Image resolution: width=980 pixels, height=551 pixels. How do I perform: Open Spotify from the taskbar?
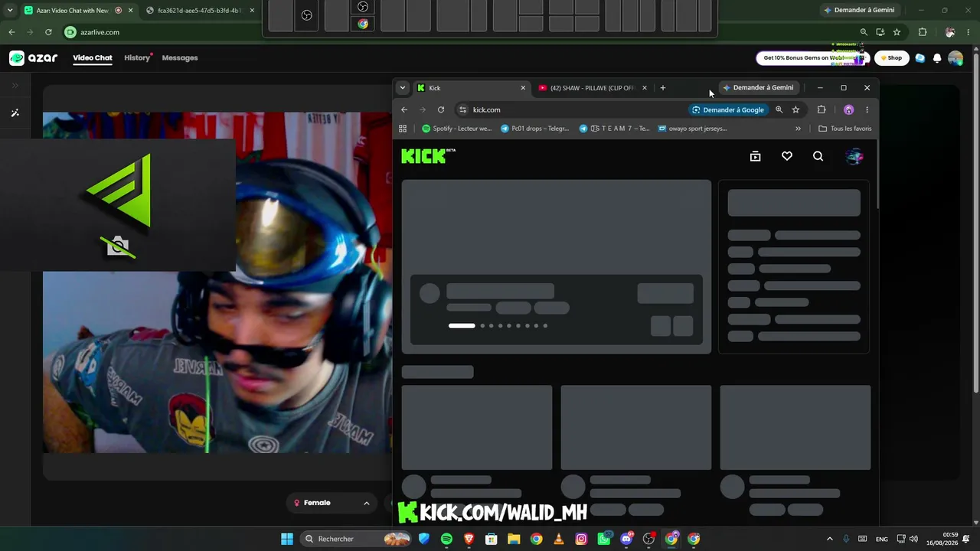446,539
